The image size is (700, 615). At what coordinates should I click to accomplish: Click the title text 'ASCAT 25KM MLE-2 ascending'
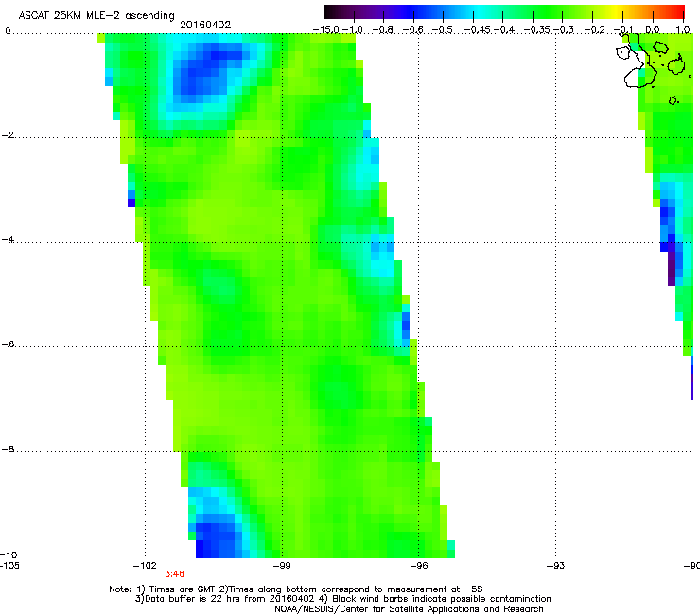(96, 15)
